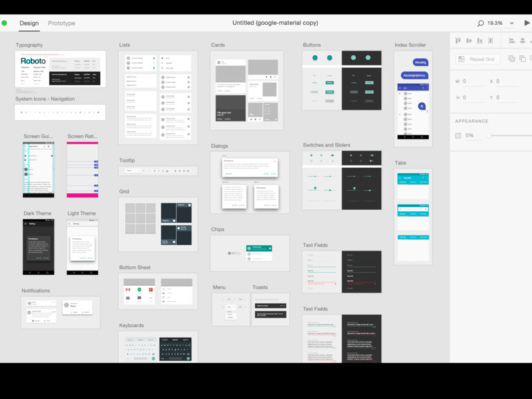The image size is (532, 399).
Task: Click the Align Center horizontally icon
Action: point(522,41)
